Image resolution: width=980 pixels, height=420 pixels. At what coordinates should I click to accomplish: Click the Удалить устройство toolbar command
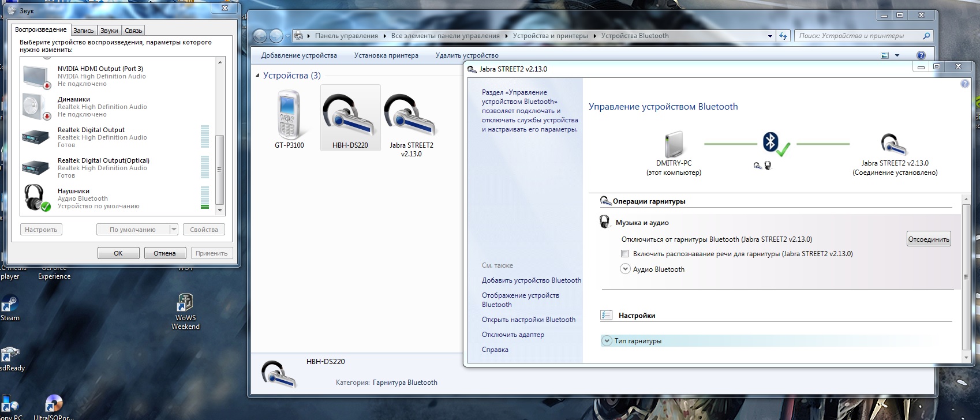467,55
